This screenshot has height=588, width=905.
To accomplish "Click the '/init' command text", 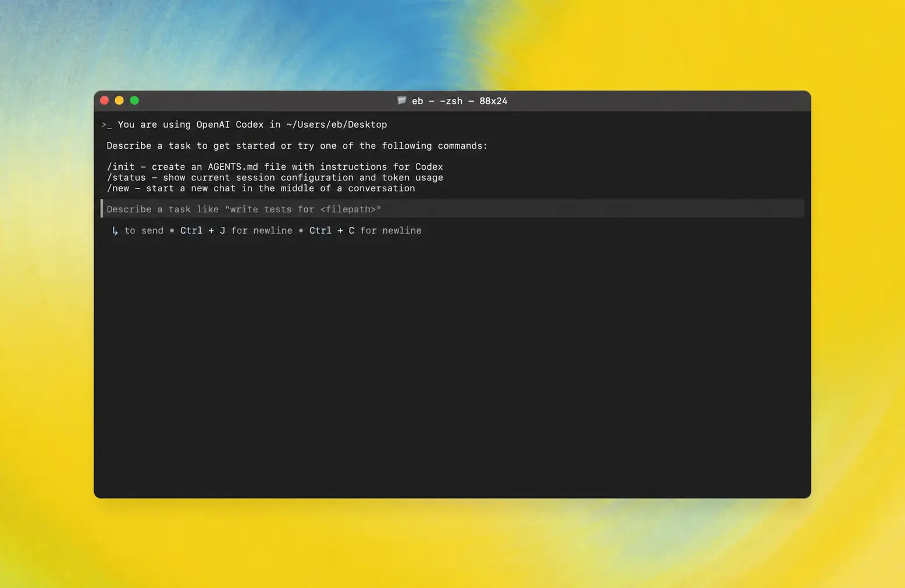I will pyautogui.click(x=120, y=167).
